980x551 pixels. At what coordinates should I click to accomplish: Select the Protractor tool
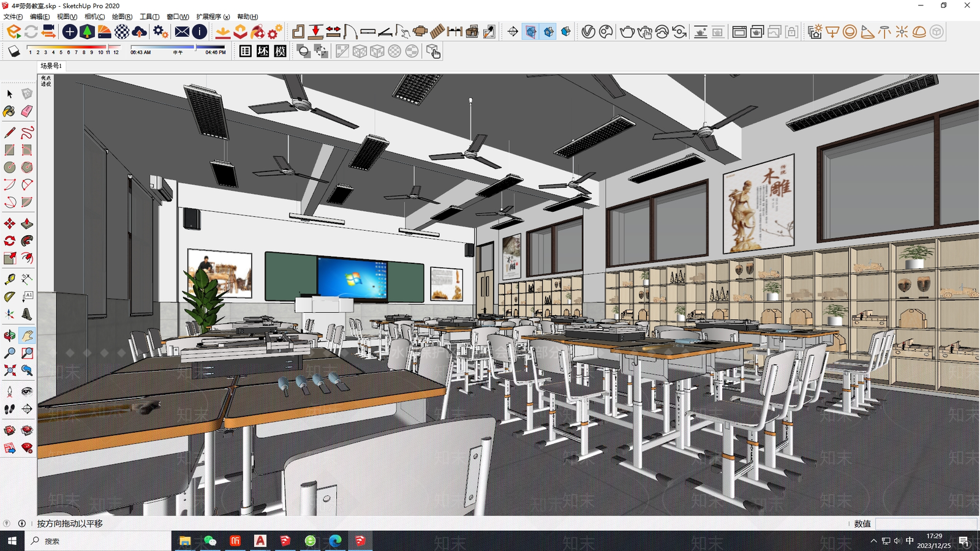click(9, 297)
